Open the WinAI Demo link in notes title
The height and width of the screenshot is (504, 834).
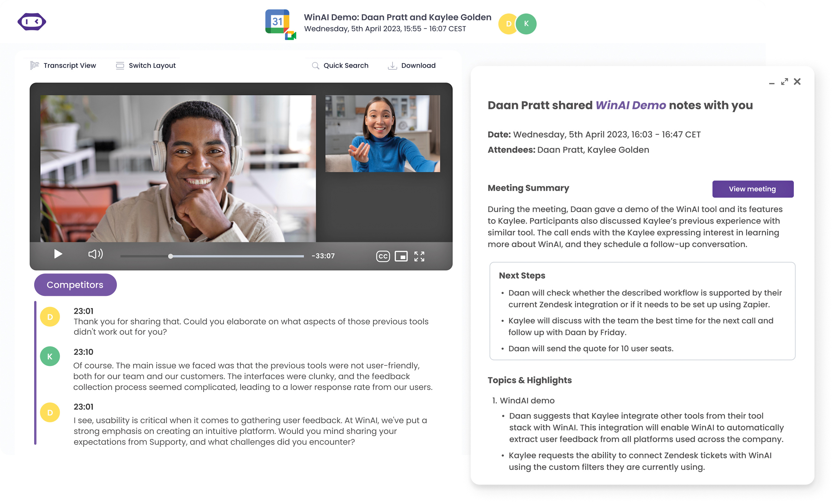click(x=631, y=105)
